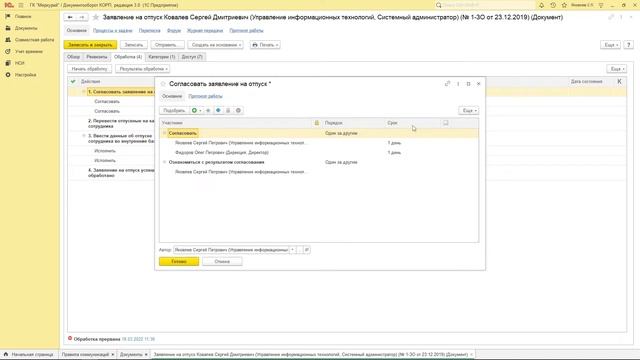
Task: Collapse the Согласовать group in participants tree
Action: click(164, 133)
